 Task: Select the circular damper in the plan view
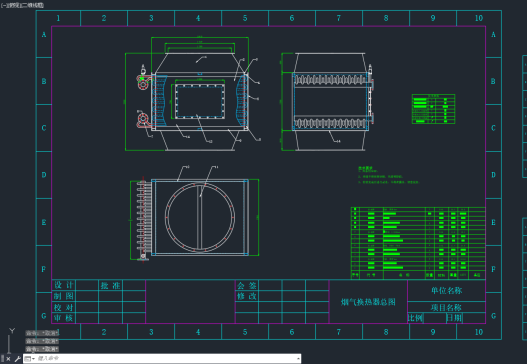coord(200,217)
